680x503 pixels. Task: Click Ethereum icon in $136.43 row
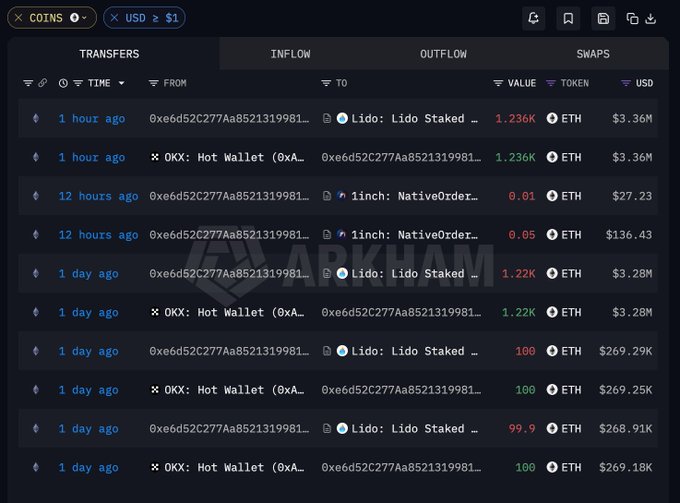tap(36, 235)
